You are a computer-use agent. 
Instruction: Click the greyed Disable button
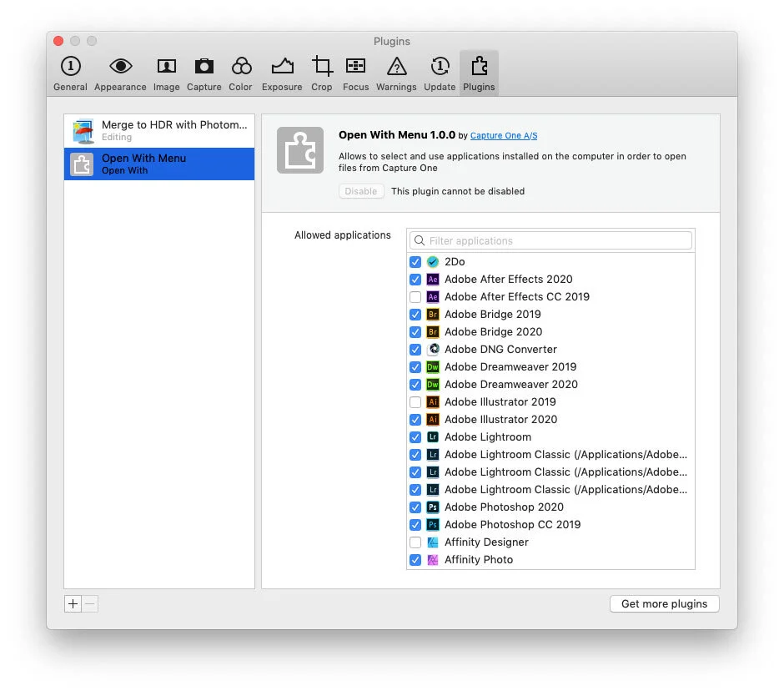tap(361, 191)
